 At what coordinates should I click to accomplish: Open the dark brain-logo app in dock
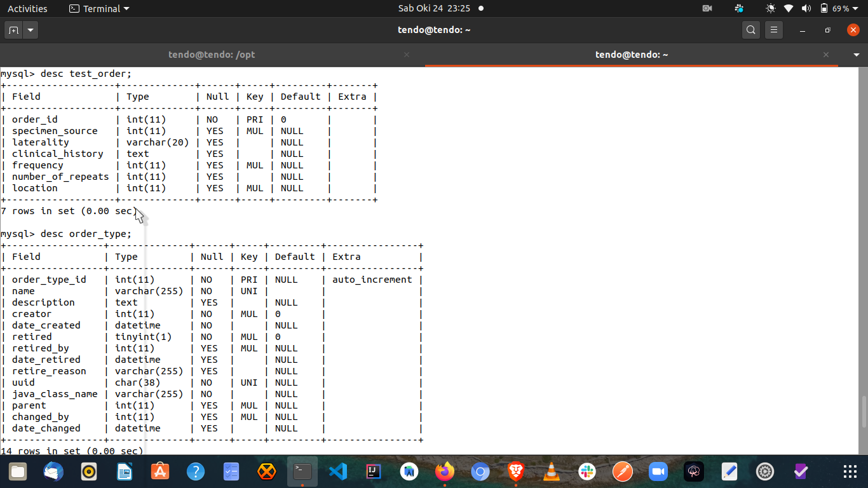(694, 471)
